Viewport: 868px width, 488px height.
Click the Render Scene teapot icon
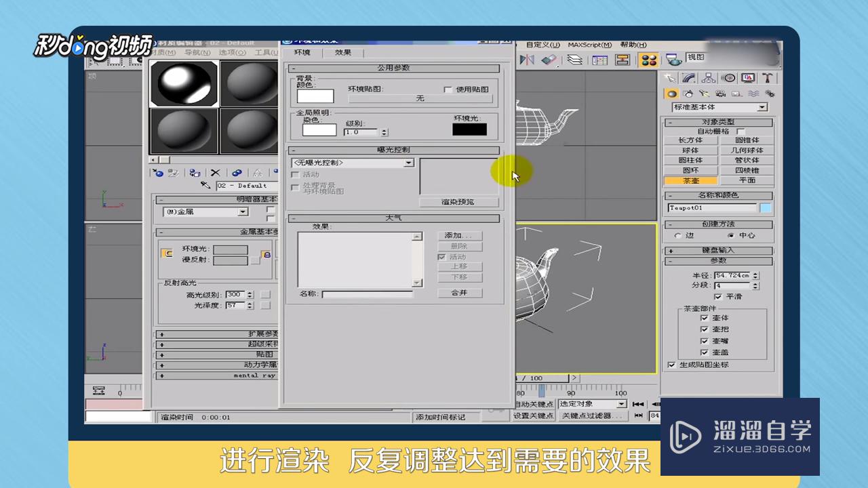673,60
